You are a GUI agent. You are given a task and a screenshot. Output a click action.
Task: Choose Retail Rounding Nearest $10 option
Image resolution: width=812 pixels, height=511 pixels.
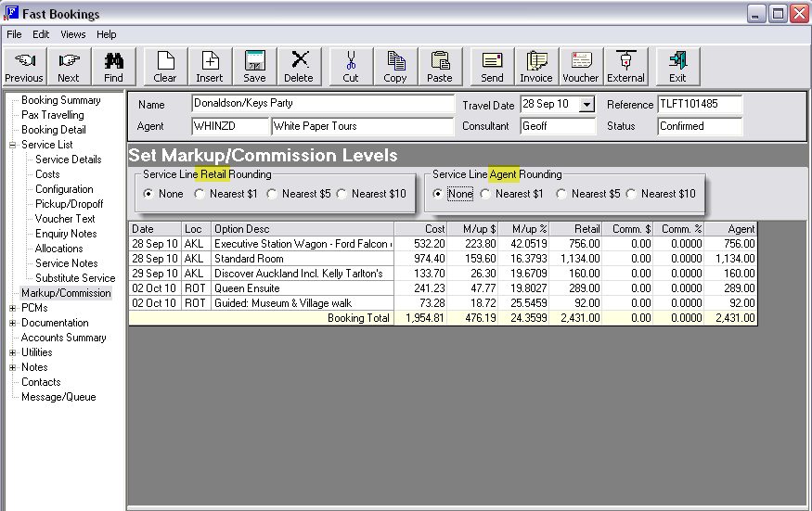click(342, 194)
